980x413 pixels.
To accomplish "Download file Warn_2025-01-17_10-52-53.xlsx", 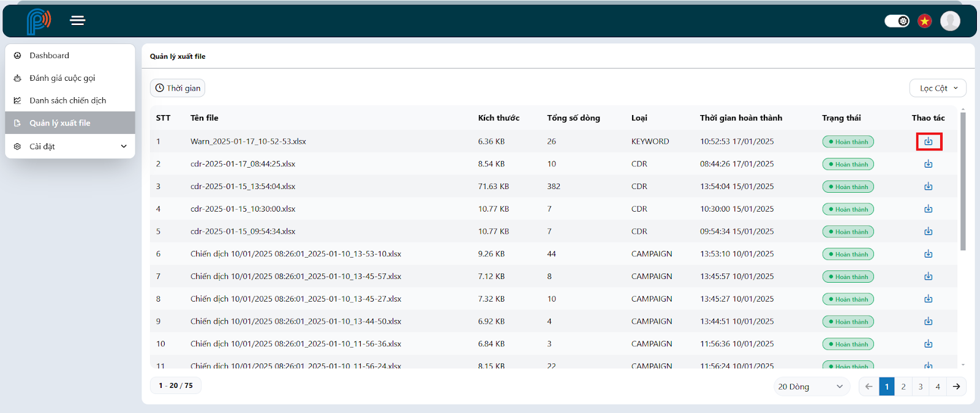I will (x=929, y=141).
